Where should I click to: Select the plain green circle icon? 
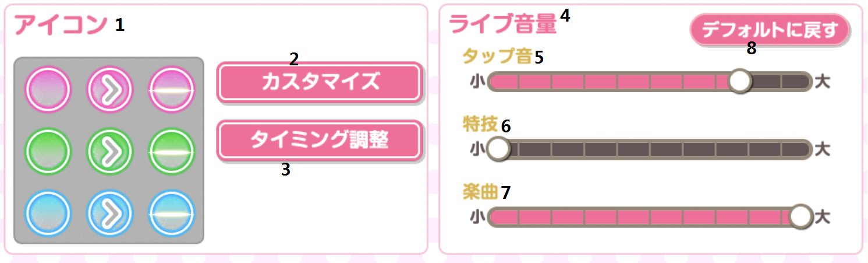coord(48,151)
